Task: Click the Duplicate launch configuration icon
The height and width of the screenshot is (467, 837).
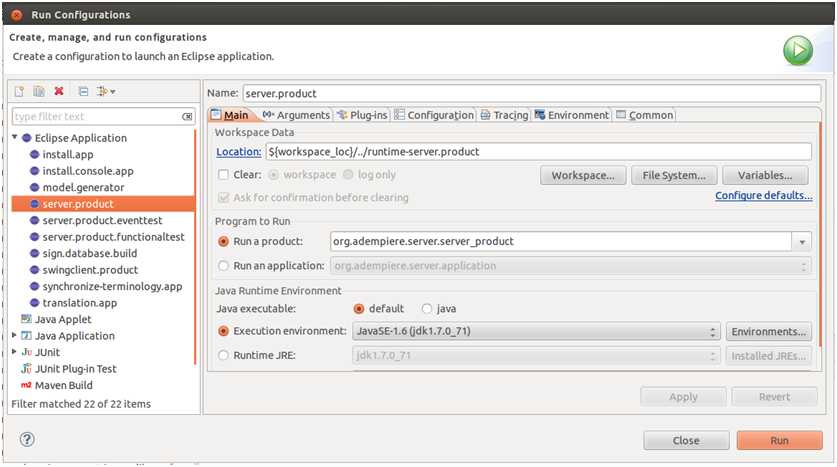Action: [39, 91]
